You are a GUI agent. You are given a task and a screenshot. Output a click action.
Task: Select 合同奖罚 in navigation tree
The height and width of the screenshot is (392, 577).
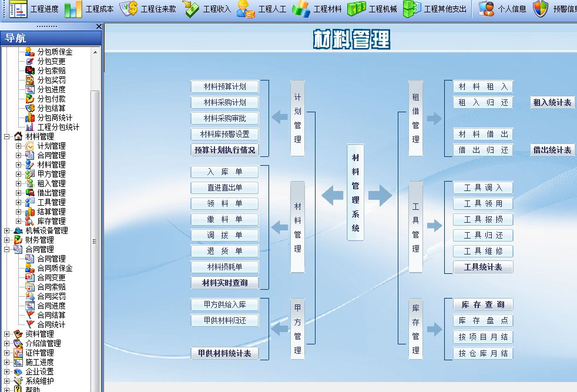click(x=51, y=296)
